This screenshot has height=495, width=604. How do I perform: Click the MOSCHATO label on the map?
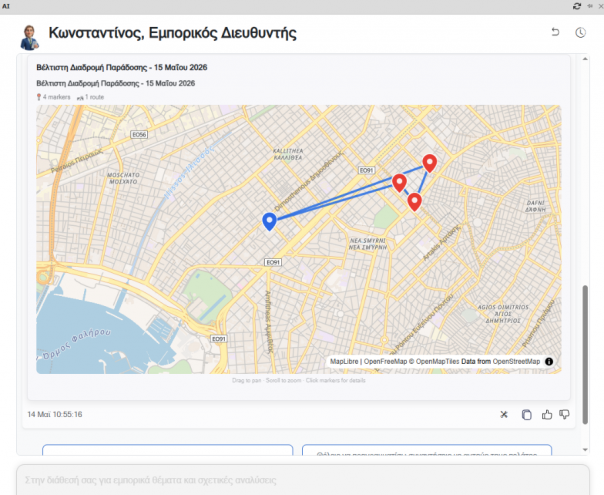pyautogui.click(x=123, y=178)
